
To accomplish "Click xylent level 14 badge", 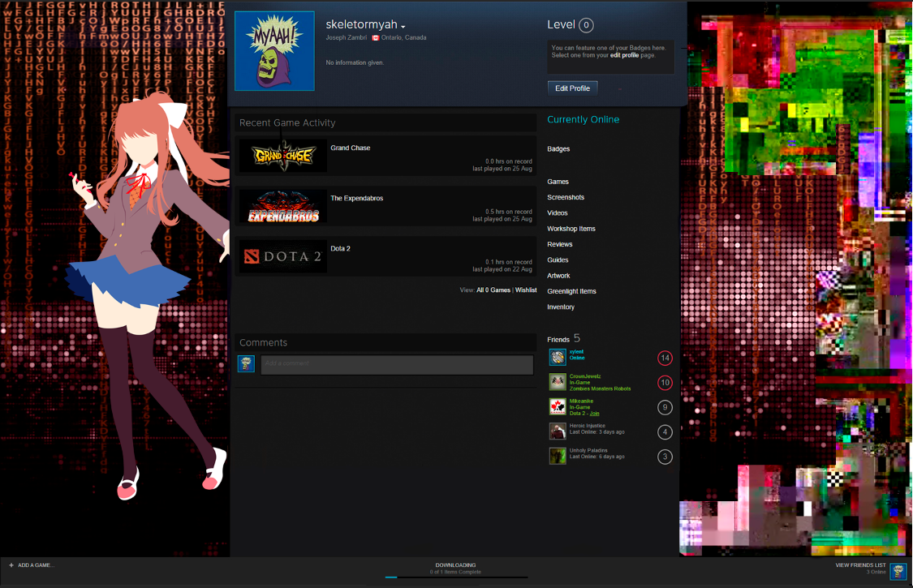I will click(665, 358).
